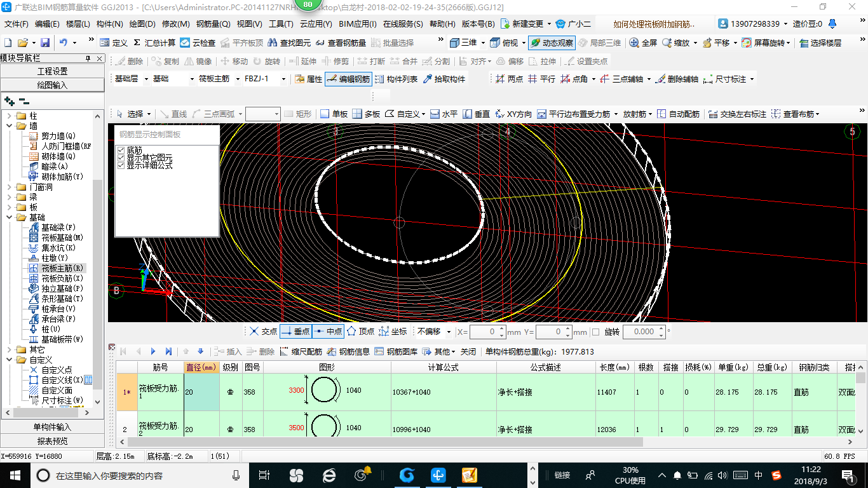The image size is (868, 488).
Task: Open 钢筋量(Q) menu
Action: [213, 24]
